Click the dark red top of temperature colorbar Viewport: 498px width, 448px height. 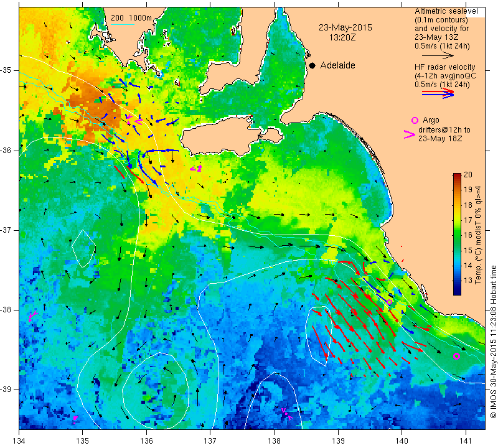(x=457, y=175)
